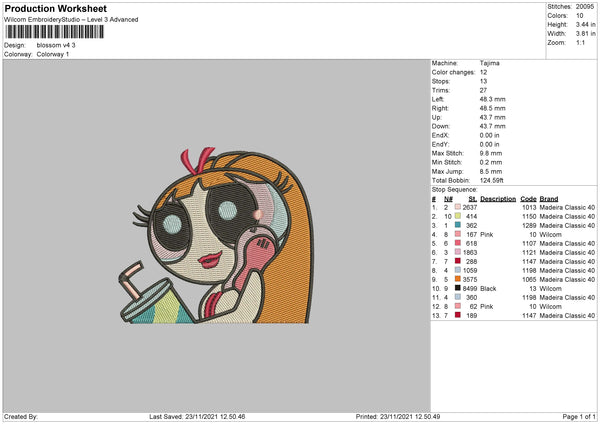
Task: Click the Max Stitch value '9.8 mm'
Action: click(491, 153)
